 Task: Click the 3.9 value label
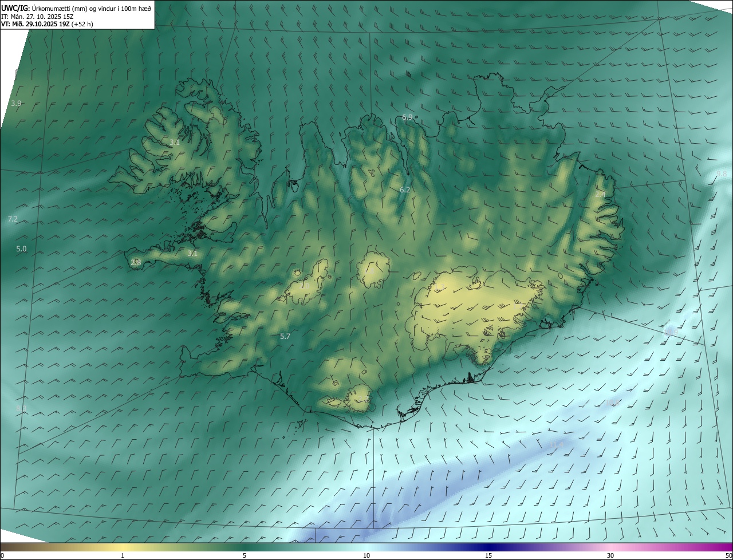(16, 103)
